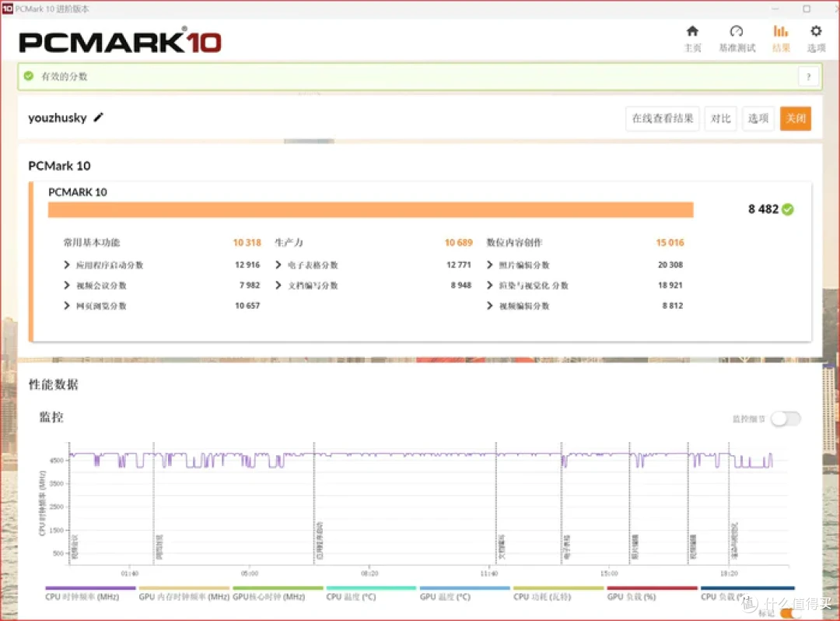The height and width of the screenshot is (621, 840).
Task: Expand the 文档编写分数 row
Action: click(278, 285)
